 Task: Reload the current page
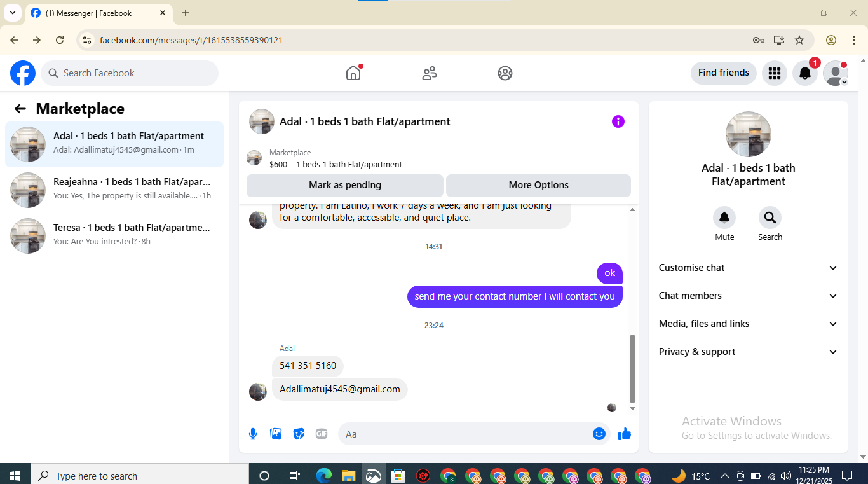pyautogui.click(x=60, y=40)
